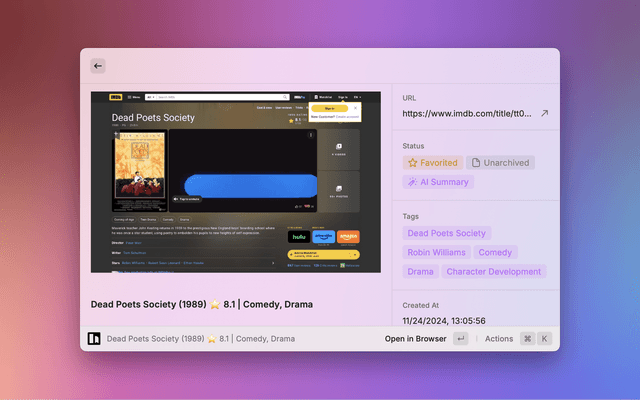Click Open in Browser

(415, 339)
